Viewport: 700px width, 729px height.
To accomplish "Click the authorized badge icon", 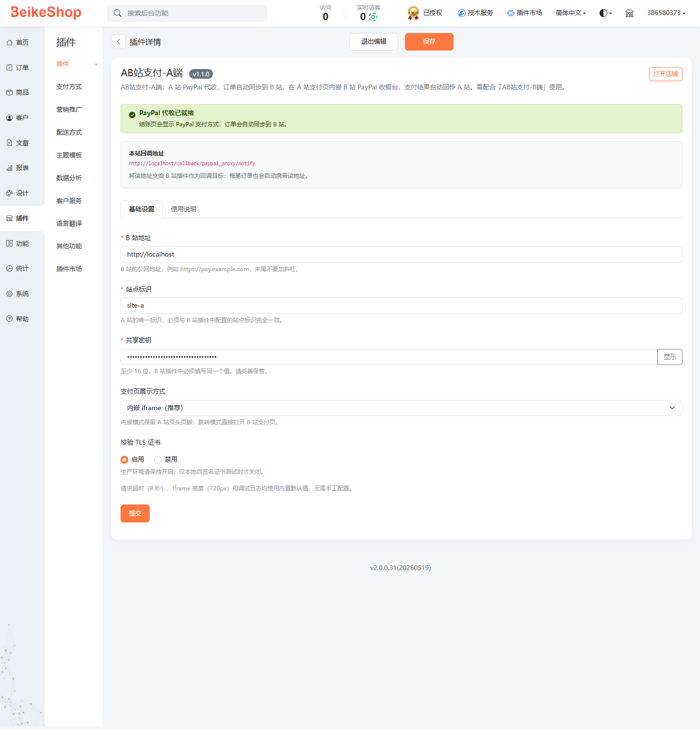I will [x=413, y=13].
